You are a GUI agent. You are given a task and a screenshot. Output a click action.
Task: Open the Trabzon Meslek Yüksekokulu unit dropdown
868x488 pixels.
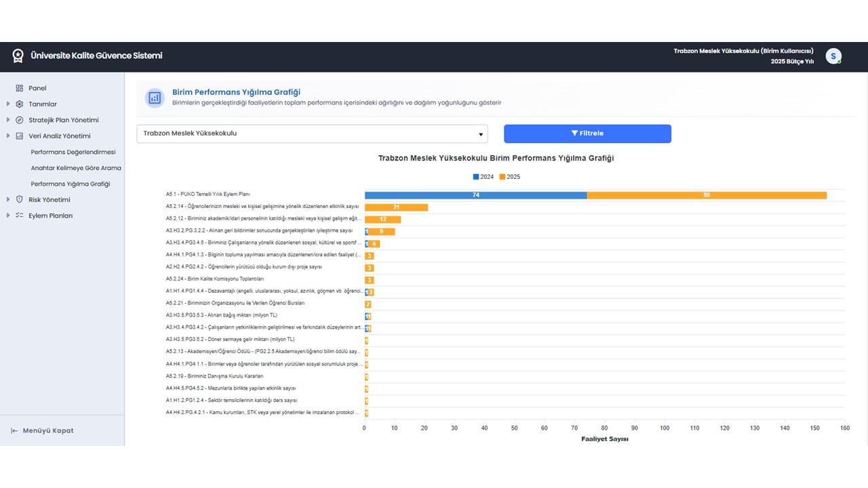click(312, 134)
